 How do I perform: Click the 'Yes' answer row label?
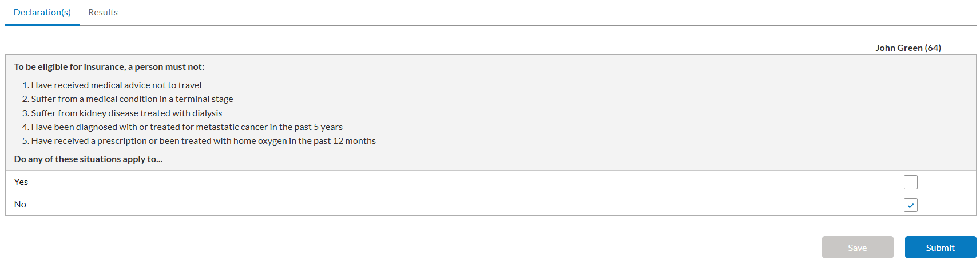(21, 182)
